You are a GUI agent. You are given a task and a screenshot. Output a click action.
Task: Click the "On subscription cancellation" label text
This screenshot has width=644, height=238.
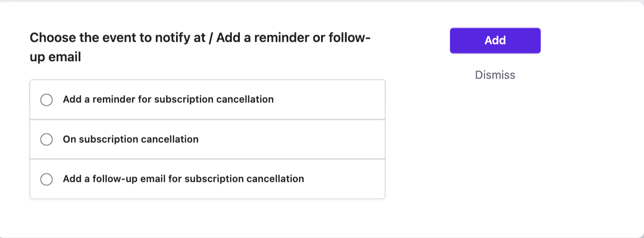coord(130,139)
